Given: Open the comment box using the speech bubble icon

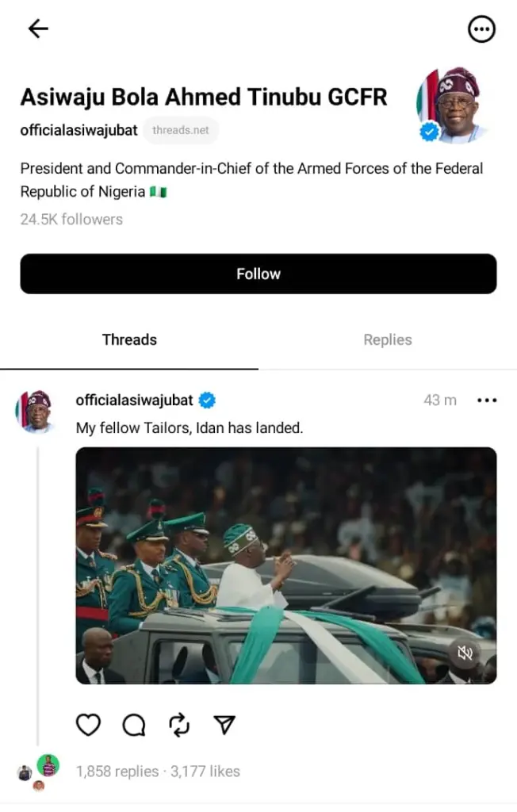Looking at the screenshot, I should pos(133,725).
